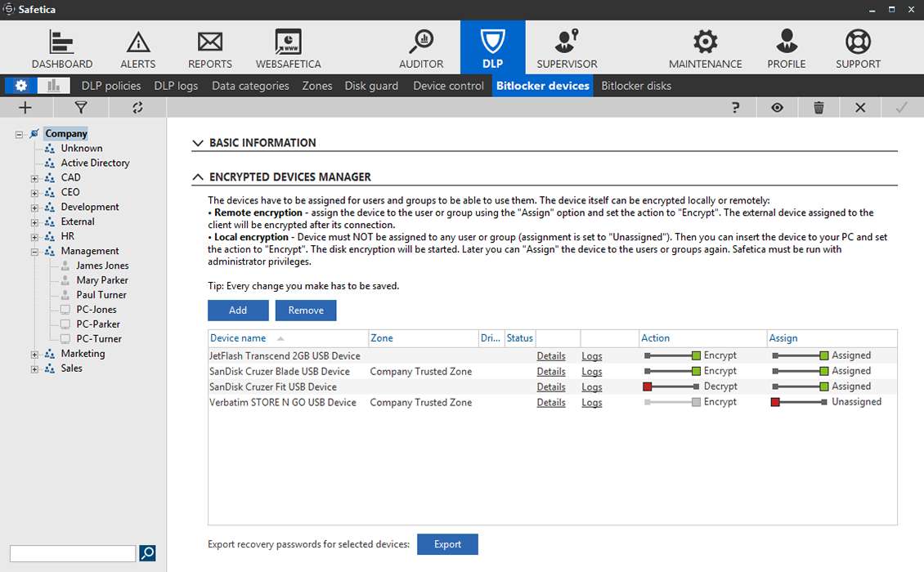
Task: Toggle Assign switch for Verbatim STORE N GO
Action: coord(799,402)
